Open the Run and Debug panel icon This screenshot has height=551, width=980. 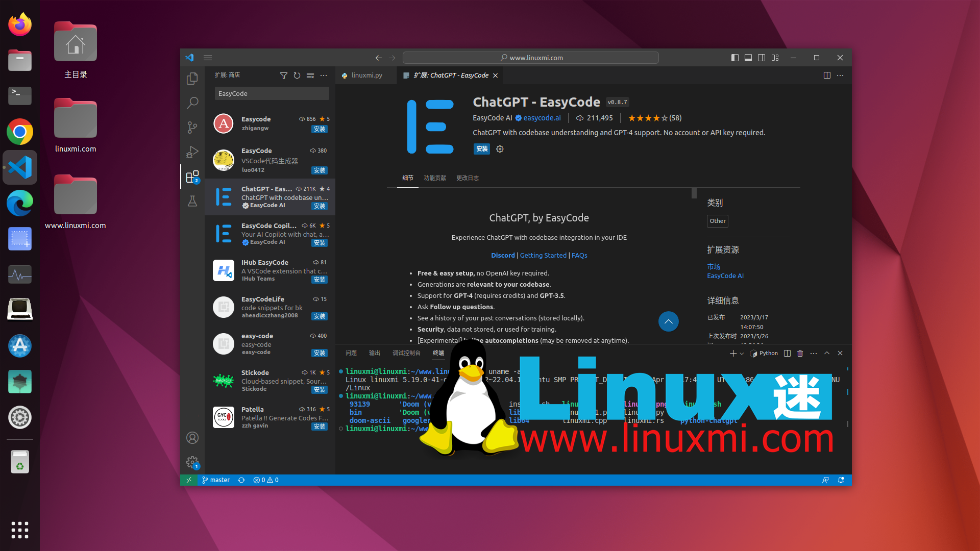click(x=192, y=152)
